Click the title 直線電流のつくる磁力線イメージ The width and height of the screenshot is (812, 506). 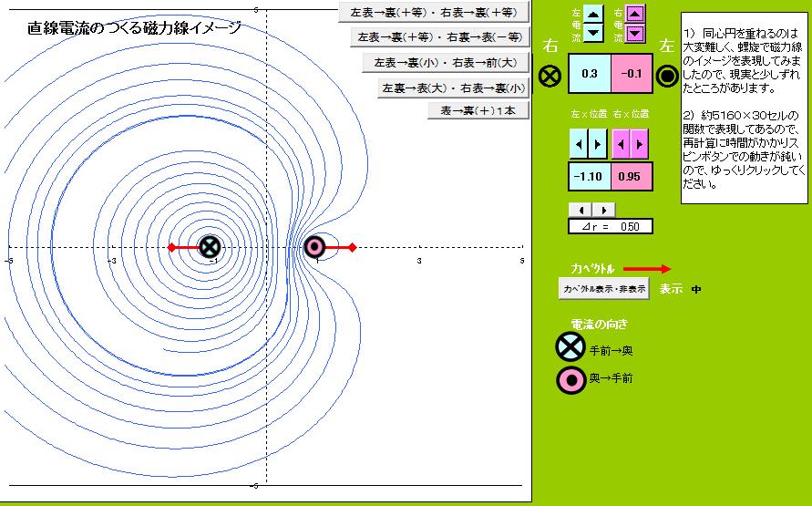(x=134, y=27)
